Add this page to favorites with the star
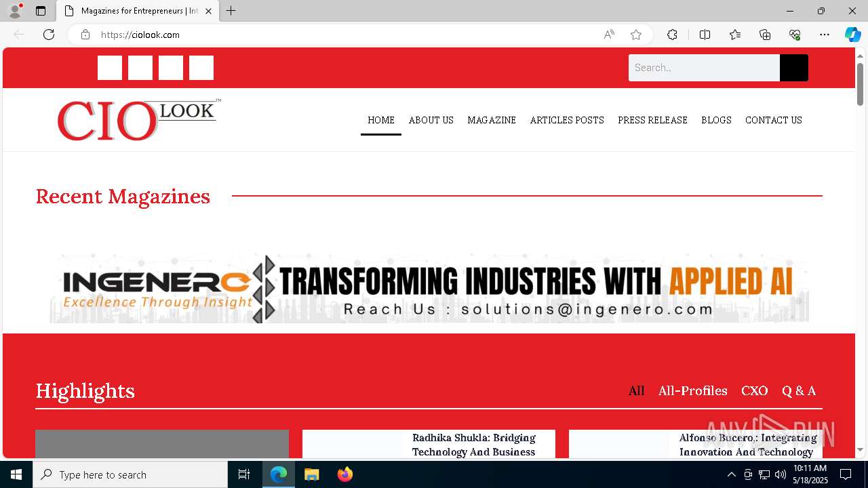The width and height of the screenshot is (868, 488). (x=636, y=35)
